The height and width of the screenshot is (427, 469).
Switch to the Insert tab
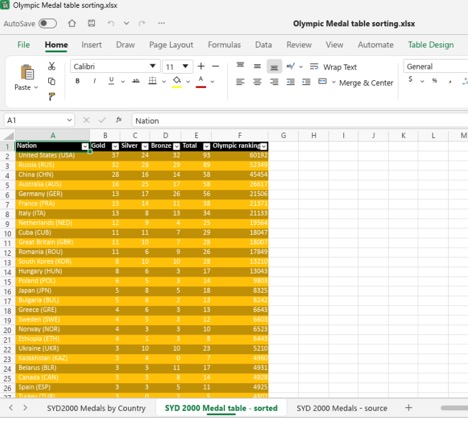(91, 45)
